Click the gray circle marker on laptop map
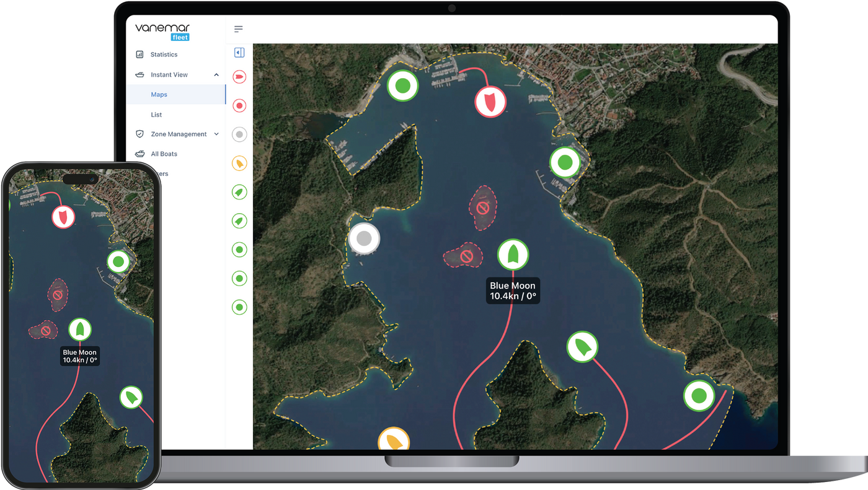The image size is (868, 490). point(364,238)
